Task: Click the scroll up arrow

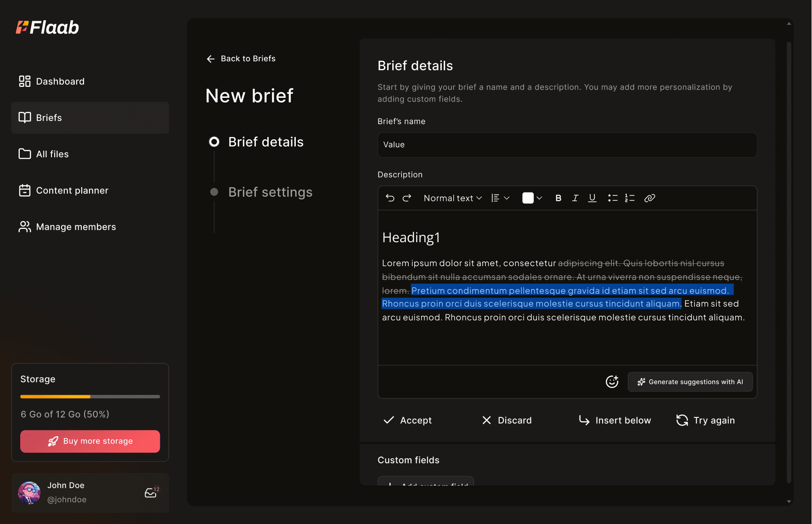Action: [x=789, y=23]
